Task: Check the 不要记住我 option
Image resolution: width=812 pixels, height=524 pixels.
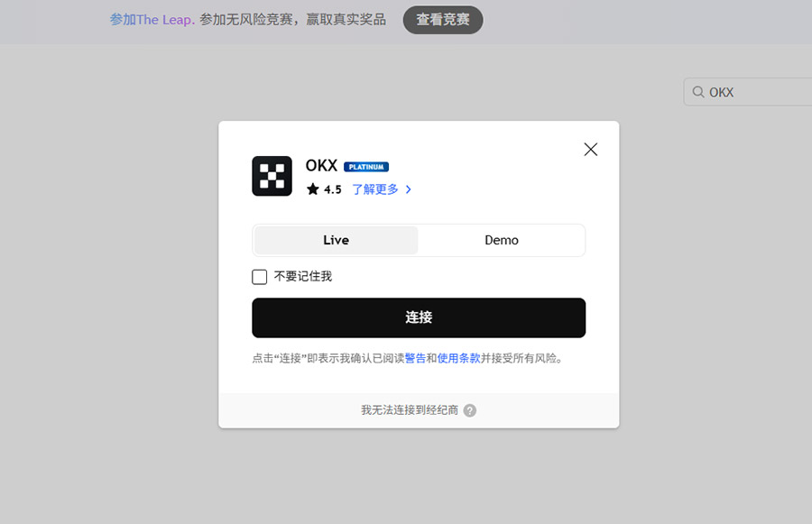Action: 259,276
